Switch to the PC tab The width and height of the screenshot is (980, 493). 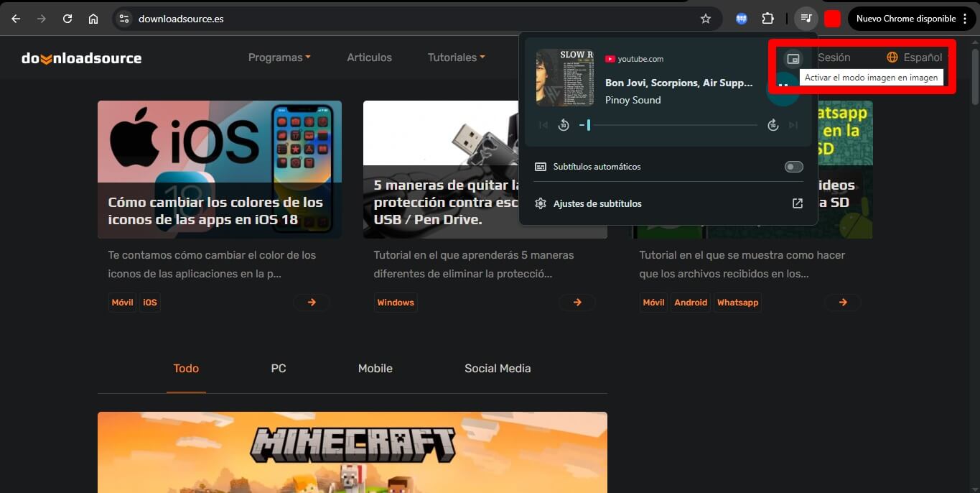click(279, 369)
